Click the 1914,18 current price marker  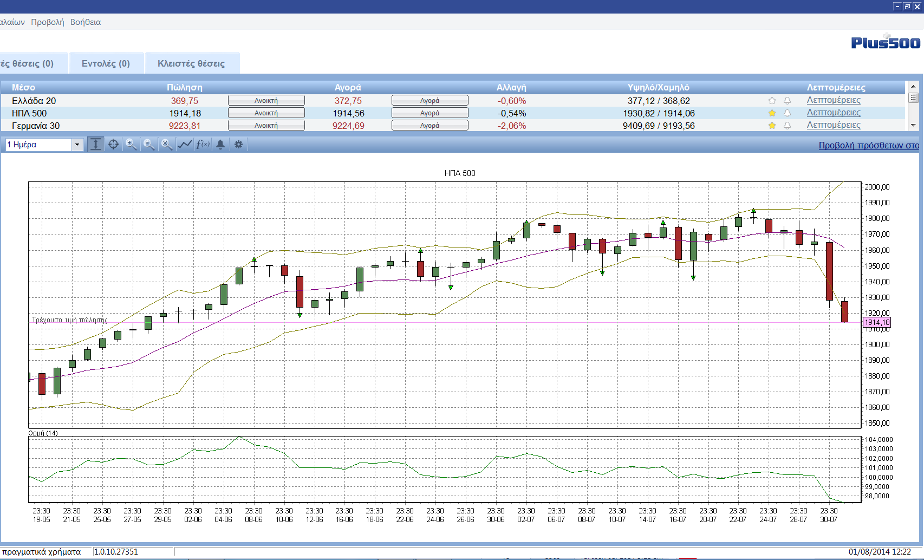(x=877, y=322)
